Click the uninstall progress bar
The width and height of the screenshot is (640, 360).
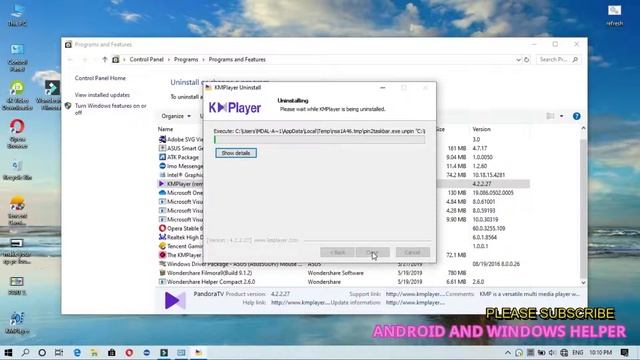319,140
